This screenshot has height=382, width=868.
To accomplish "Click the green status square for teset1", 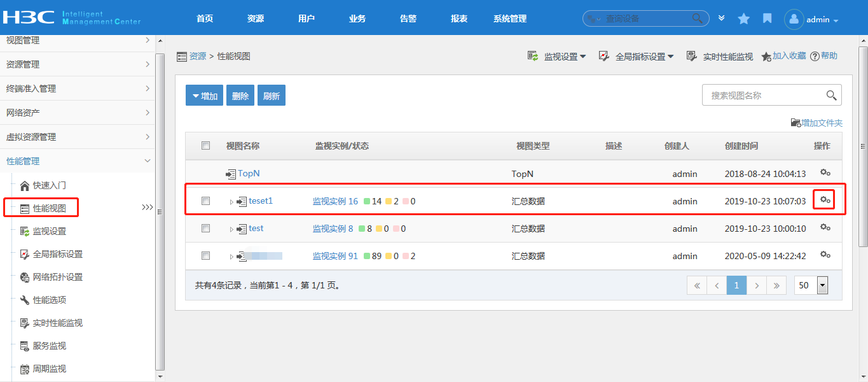I will click(x=367, y=202).
